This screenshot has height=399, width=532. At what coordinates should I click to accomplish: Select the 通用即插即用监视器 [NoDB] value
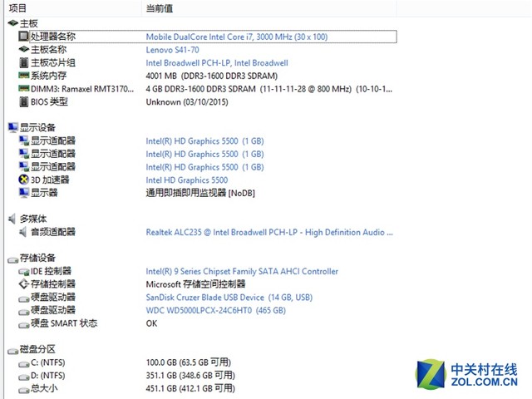[x=200, y=193]
